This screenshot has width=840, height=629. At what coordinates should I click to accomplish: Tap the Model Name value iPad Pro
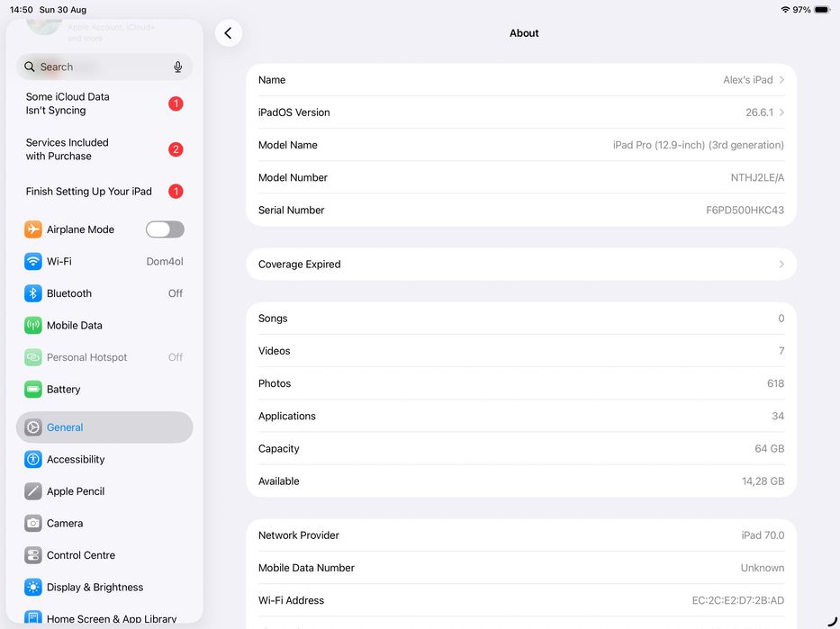(698, 145)
